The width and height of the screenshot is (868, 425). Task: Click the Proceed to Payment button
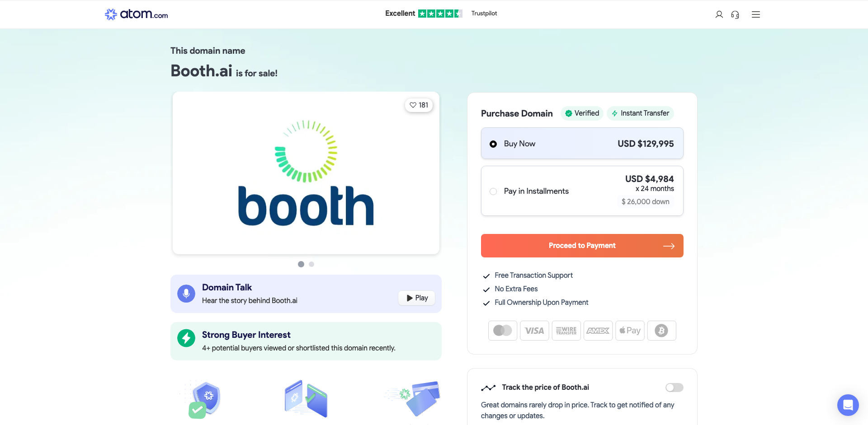[582, 245]
